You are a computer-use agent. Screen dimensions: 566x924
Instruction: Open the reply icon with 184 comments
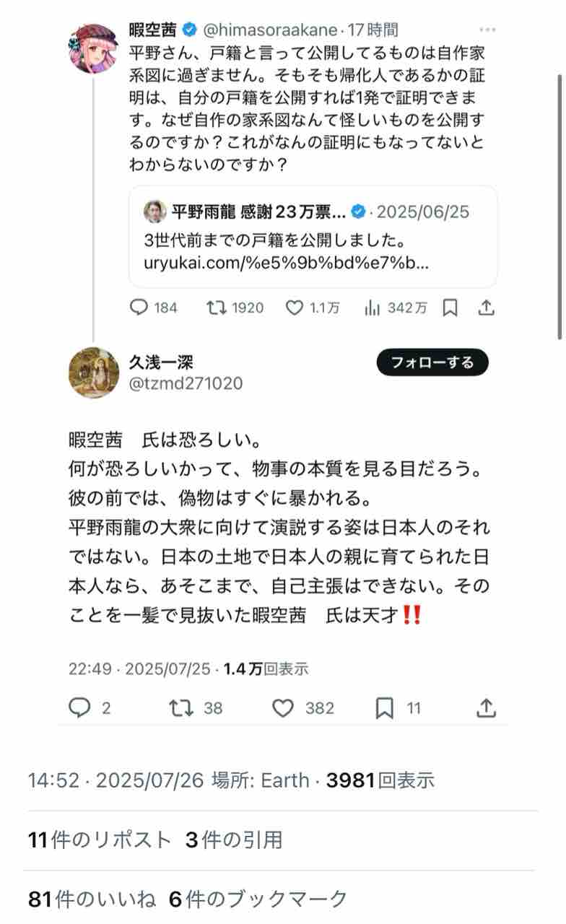(x=139, y=308)
